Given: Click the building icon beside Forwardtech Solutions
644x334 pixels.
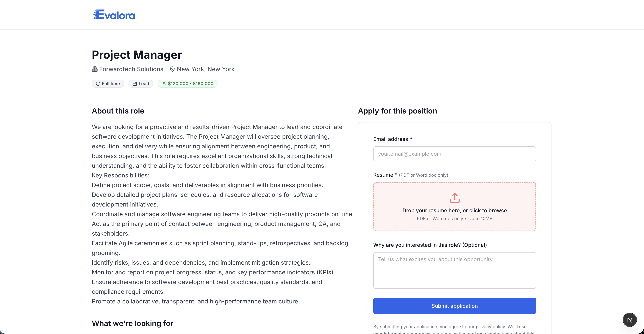Looking at the screenshot, I should [95, 69].
